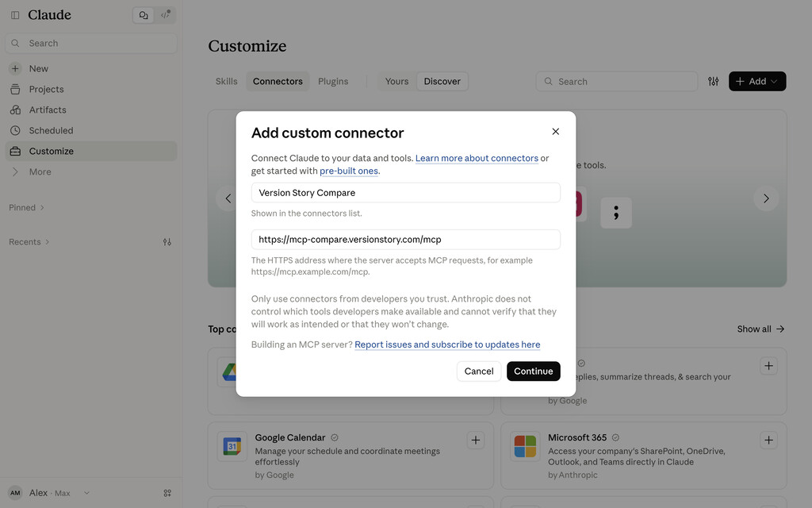Open the filter sliders icon beside Search

tap(713, 82)
